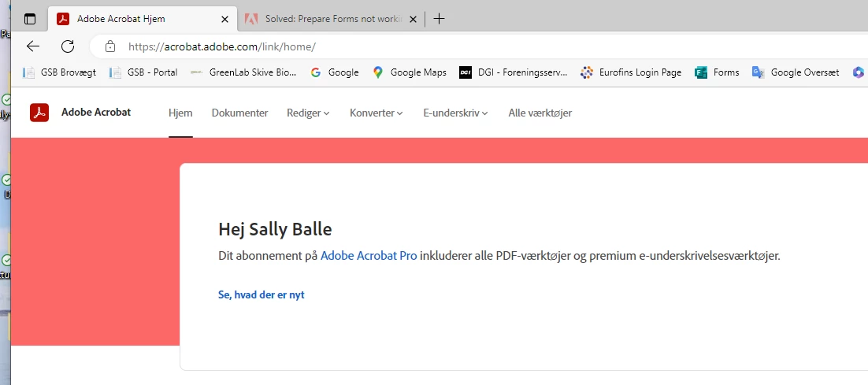The height and width of the screenshot is (385, 868).
Task: Open Dokumenter in Acrobat navigation
Action: [239, 113]
